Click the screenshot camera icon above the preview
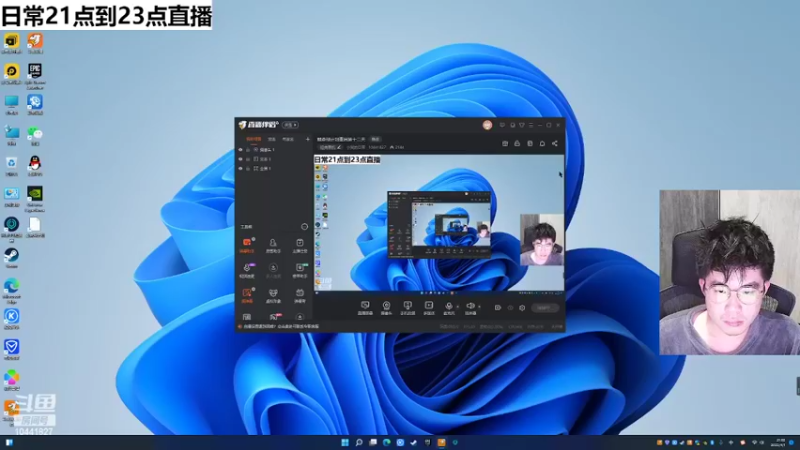800x450 pixels. point(505,143)
